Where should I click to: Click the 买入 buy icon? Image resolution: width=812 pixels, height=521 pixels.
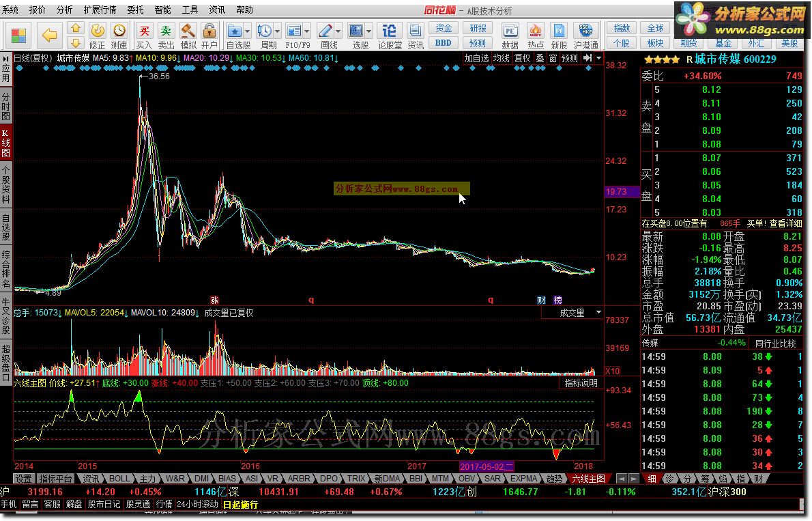pos(145,36)
